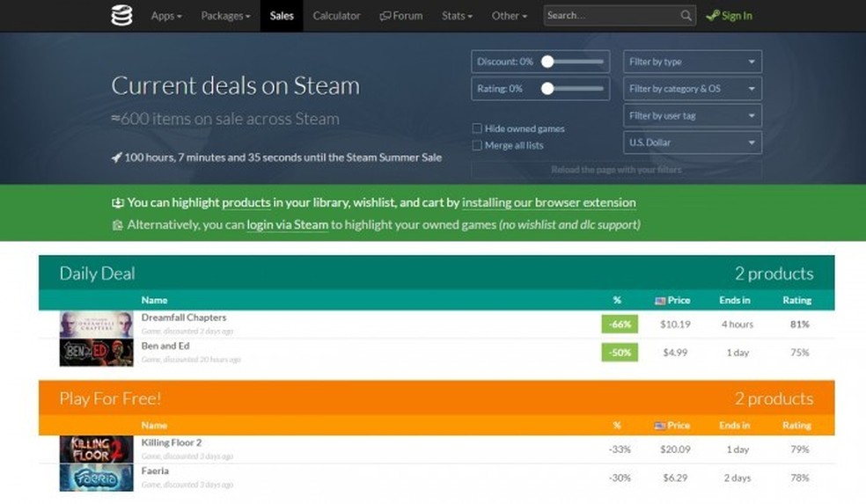866x504 pixels.
Task: Click the flag icon in Daily Deal Price header
Action: click(x=660, y=301)
